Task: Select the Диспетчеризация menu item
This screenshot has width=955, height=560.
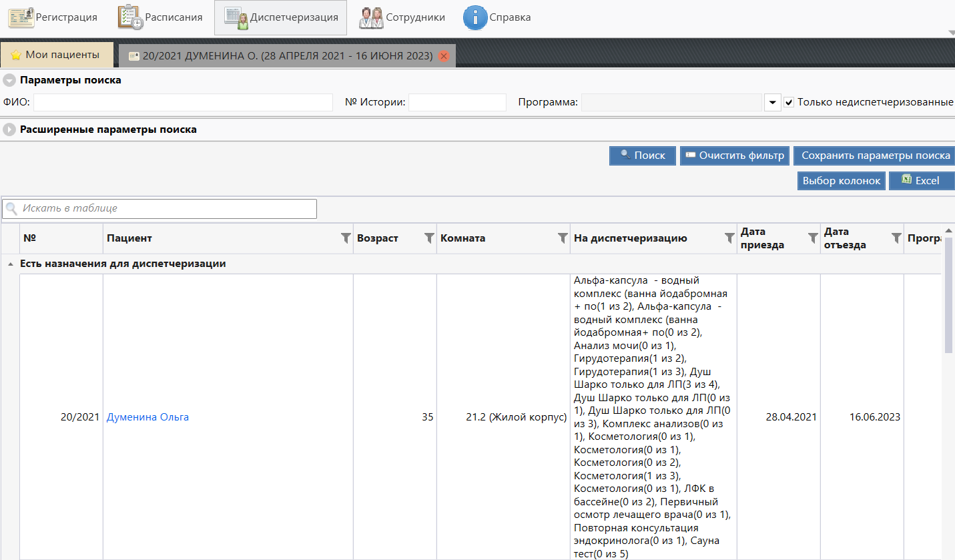Action: pos(280,18)
